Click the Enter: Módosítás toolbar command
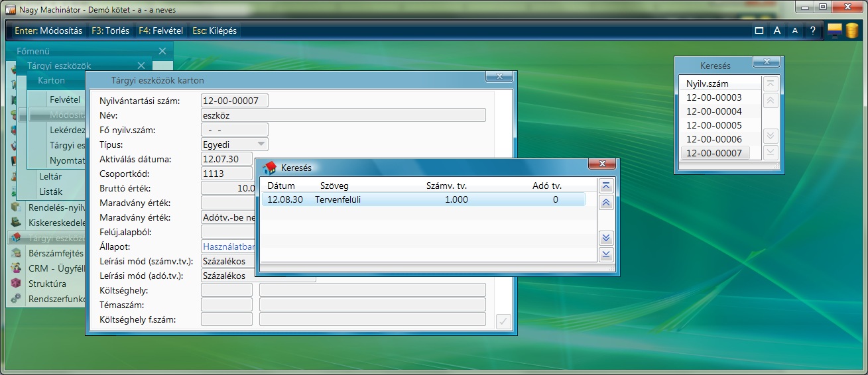Screen dimensions: 868x375 pyautogui.click(x=48, y=30)
